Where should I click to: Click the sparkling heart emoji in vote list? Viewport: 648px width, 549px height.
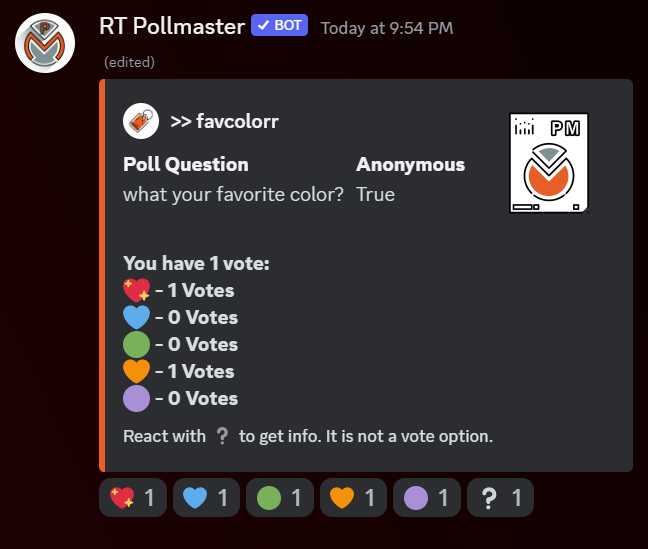(x=136, y=290)
